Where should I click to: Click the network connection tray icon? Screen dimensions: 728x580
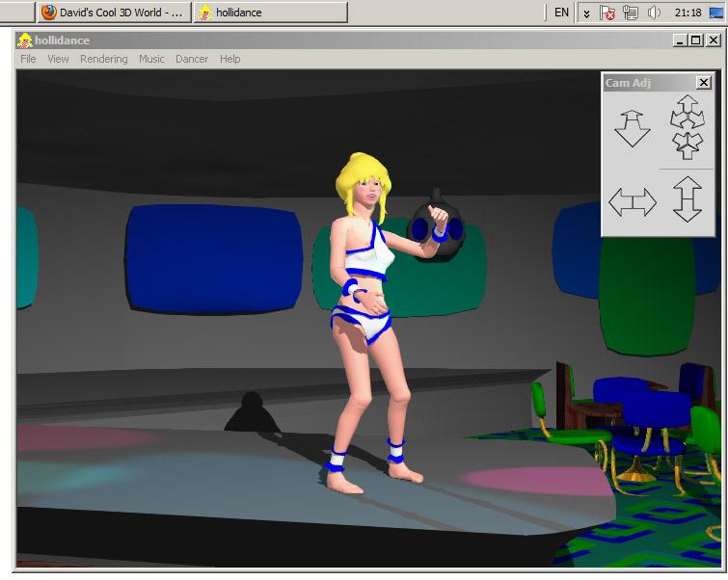pyautogui.click(x=631, y=13)
